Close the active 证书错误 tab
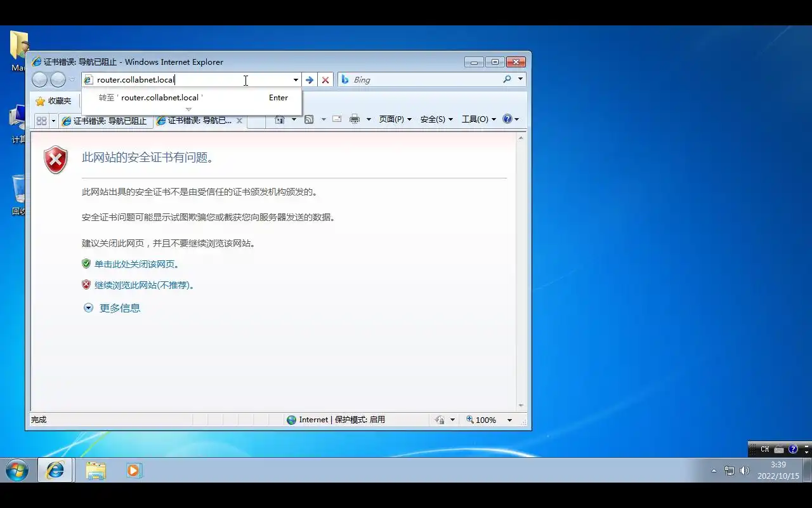Viewport: 812px width, 508px height. 239,120
